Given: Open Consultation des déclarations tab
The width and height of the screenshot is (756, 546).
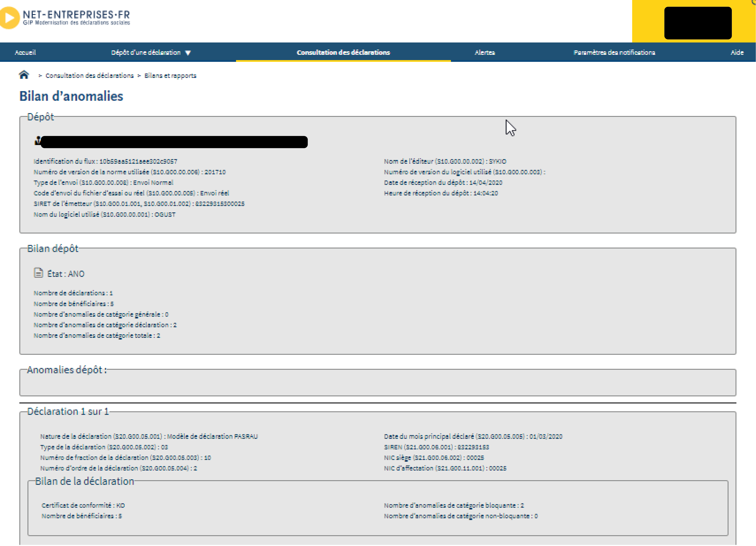Looking at the screenshot, I should coord(343,52).
